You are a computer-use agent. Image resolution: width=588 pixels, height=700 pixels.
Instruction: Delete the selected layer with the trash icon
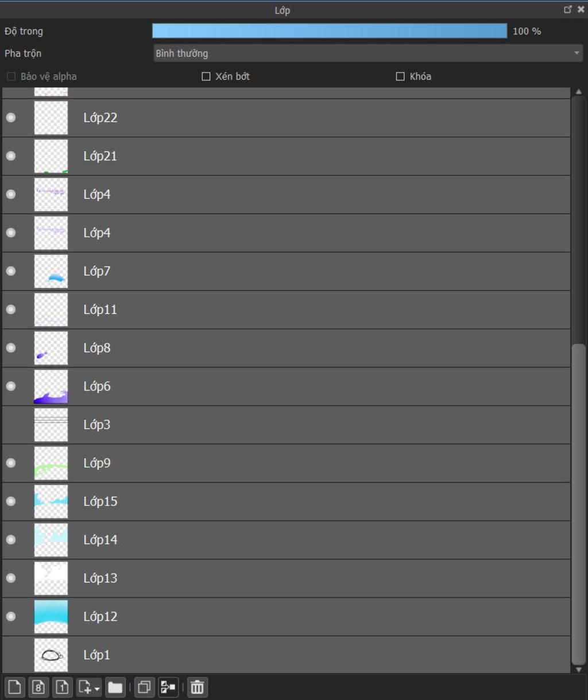coord(197,687)
